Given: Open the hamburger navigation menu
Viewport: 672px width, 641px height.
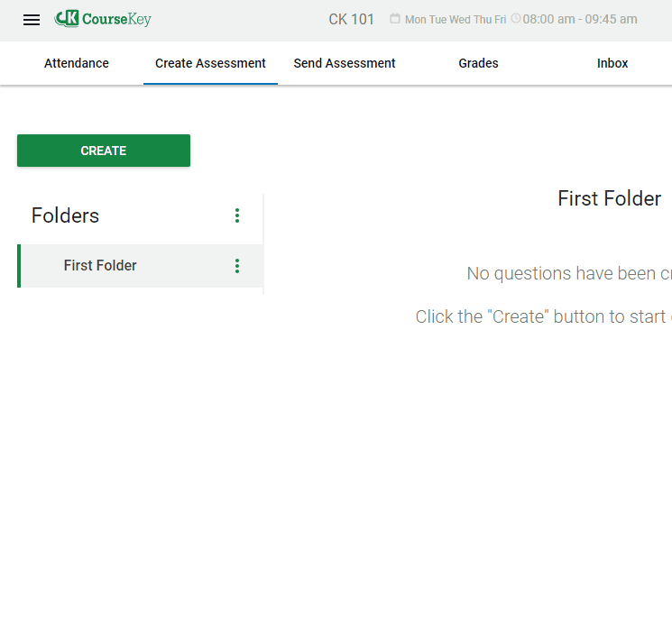Looking at the screenshot, I should 32,20.
